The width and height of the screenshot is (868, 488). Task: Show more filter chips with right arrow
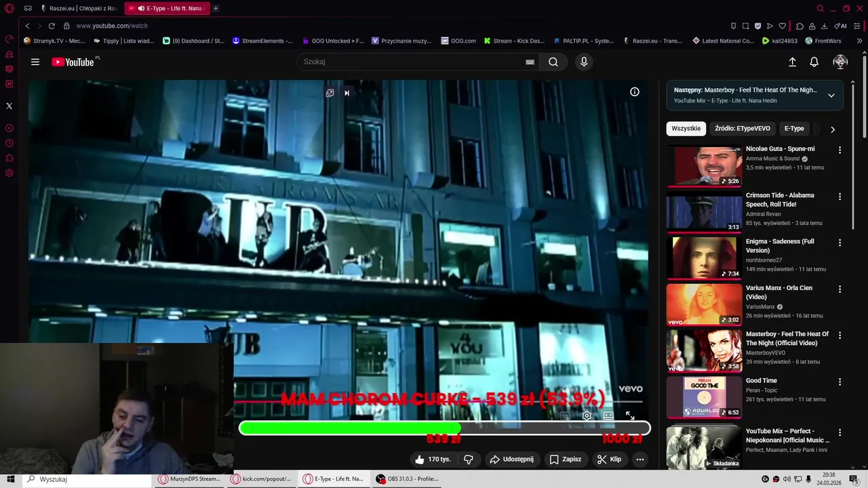[833, 129]
